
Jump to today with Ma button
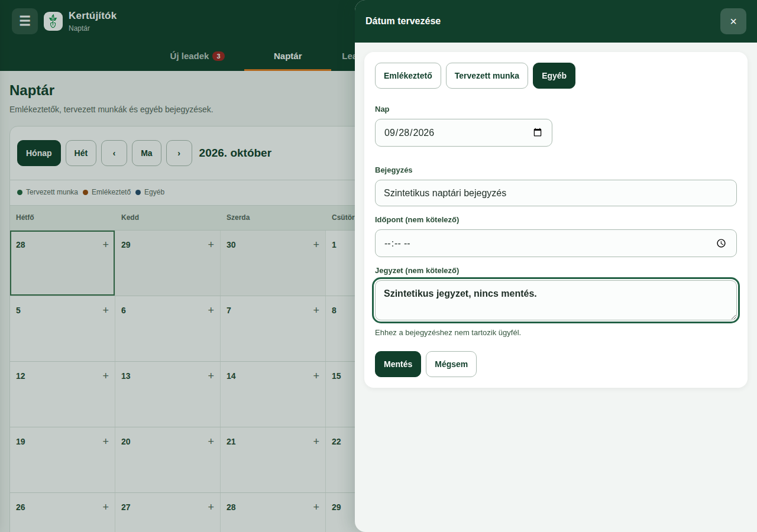[x=147, y=153]
